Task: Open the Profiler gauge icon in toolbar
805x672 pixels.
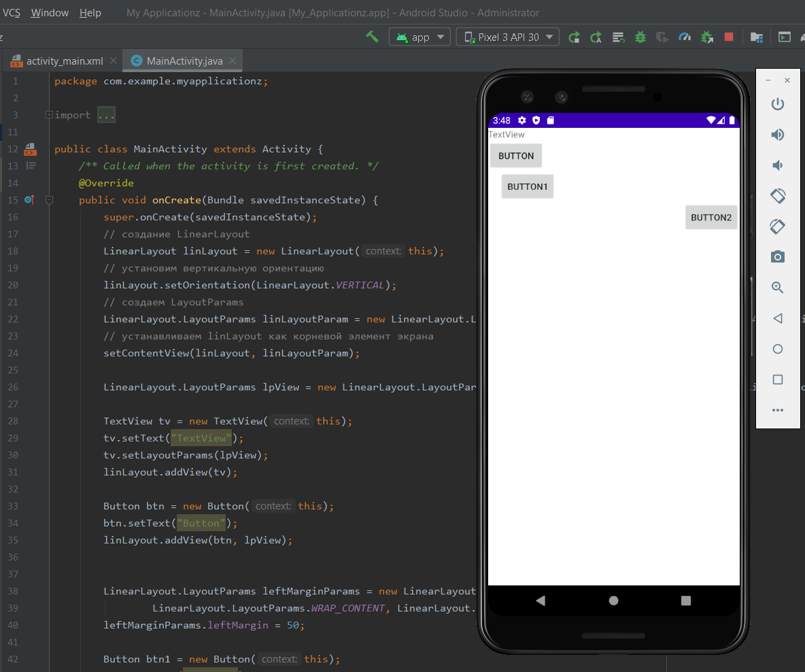Action: (685, 37)
